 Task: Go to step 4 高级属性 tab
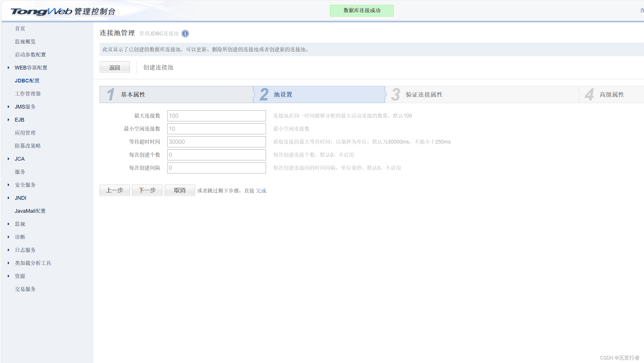[x=611, y=94]
